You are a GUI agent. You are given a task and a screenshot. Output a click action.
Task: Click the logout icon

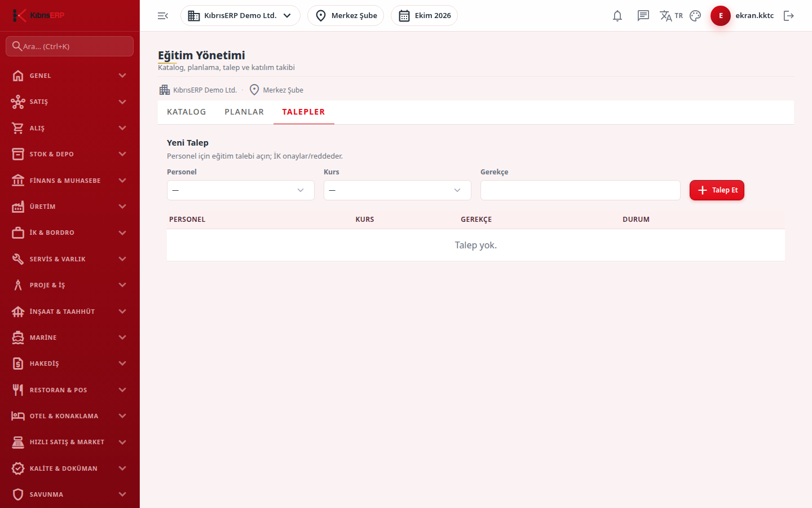tap(789, 16)
